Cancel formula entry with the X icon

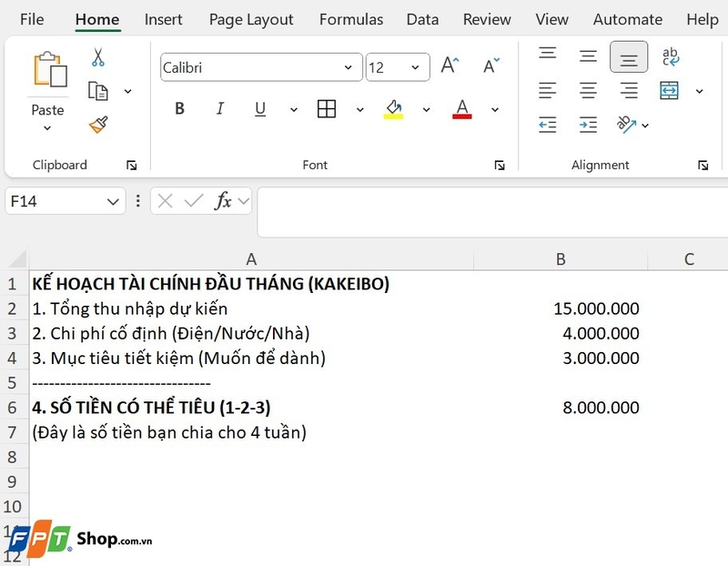click(x=165, y=201)
